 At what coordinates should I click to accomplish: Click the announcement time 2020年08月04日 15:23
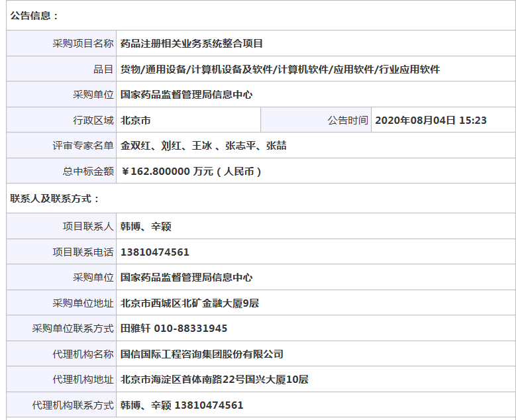[x=431, y=120]
